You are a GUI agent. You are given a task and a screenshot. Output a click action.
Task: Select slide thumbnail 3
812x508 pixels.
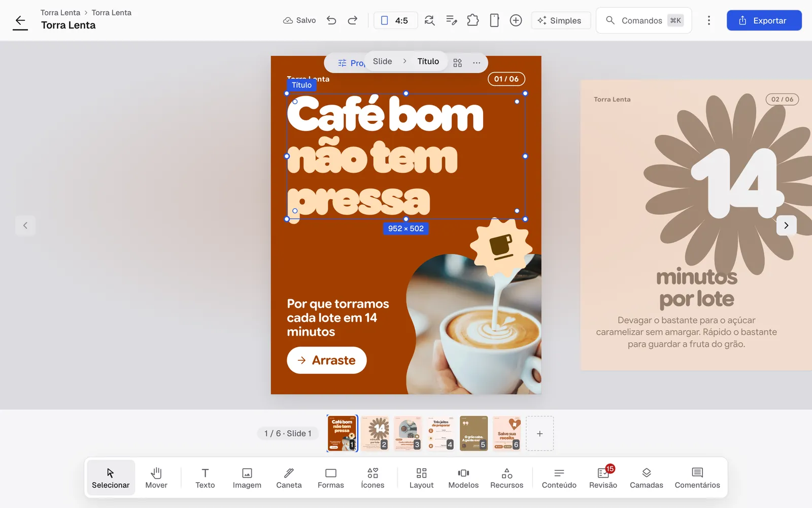click(408, 433)
